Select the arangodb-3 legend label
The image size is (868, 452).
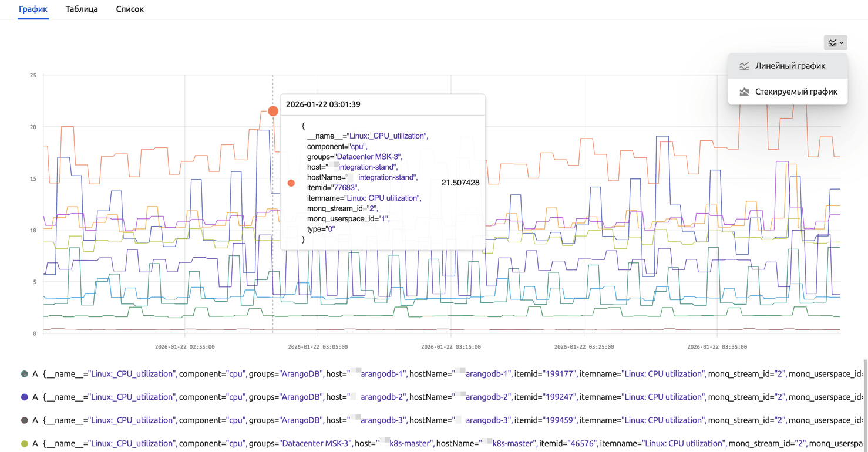(x=352, y=420)
